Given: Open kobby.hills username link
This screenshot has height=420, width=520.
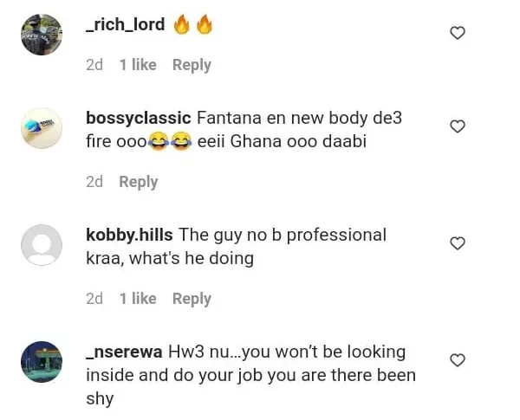Looking at the screenshot, I should (130, 235).
